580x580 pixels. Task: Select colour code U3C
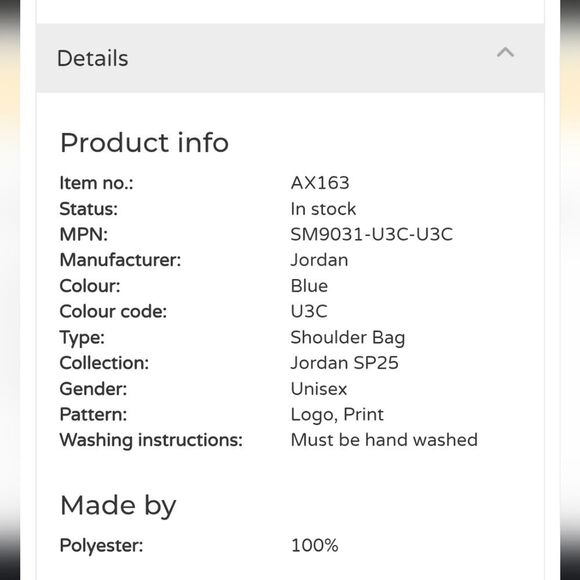pos(309,311)
